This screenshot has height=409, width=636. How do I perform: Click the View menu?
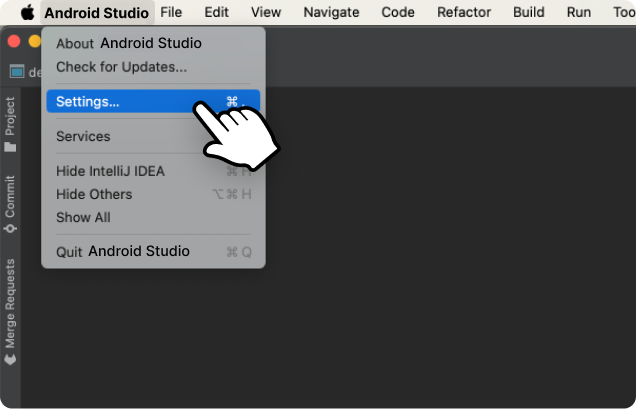266,12
